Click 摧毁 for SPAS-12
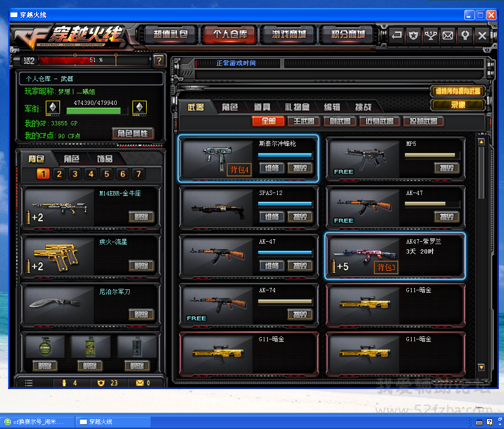504x429 pixels. (300, 217)
